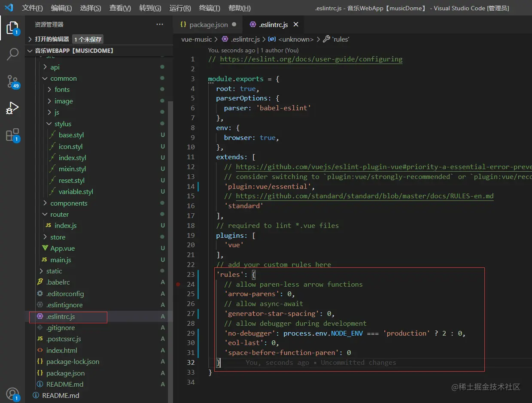
Task: Open the Search view icon
Action: click(12, 54)
